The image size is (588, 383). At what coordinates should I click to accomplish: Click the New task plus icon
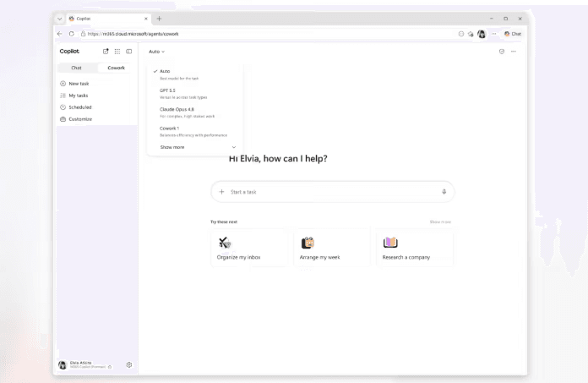(x=63, y=84)
